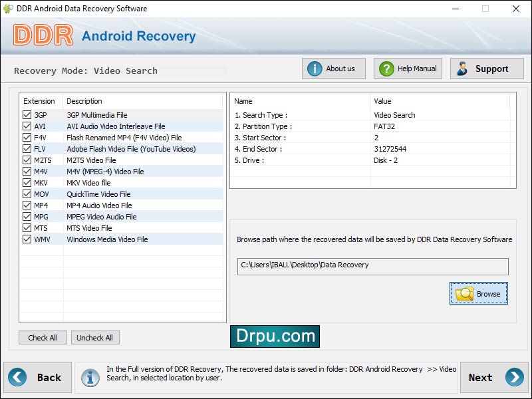Disable the M4V extension checkbox

(x=27, y=172)
